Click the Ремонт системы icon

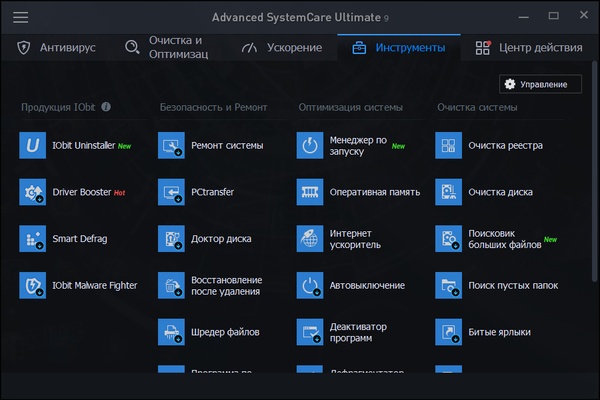(172, 145)
